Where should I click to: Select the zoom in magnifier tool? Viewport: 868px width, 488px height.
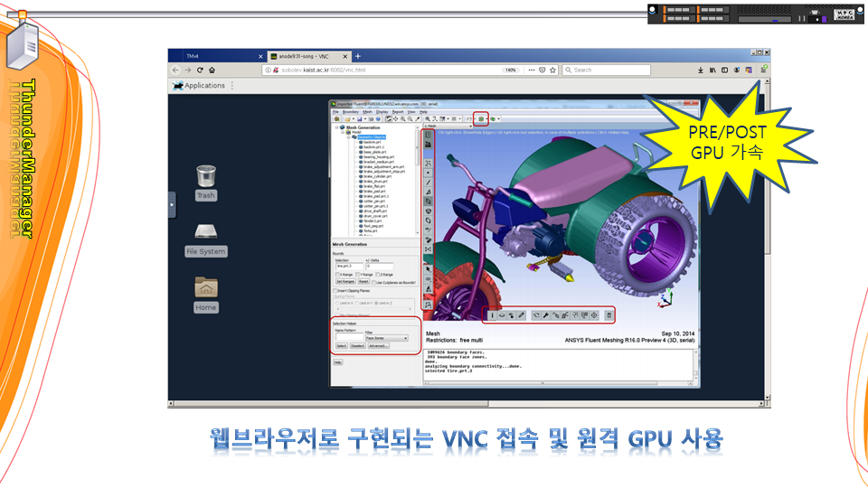(403, 119)
